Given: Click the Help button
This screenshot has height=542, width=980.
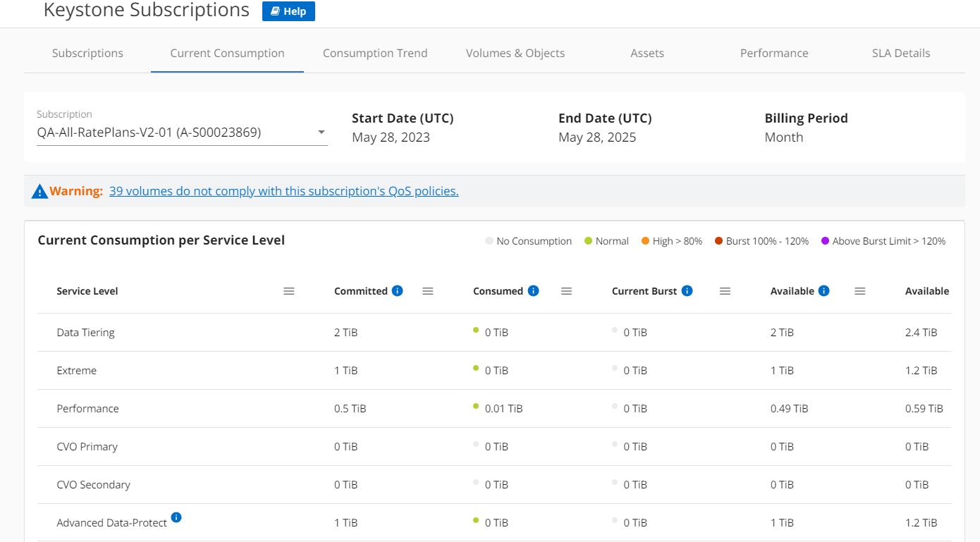Looking at the screenshot, I should (x=288, y=11).
